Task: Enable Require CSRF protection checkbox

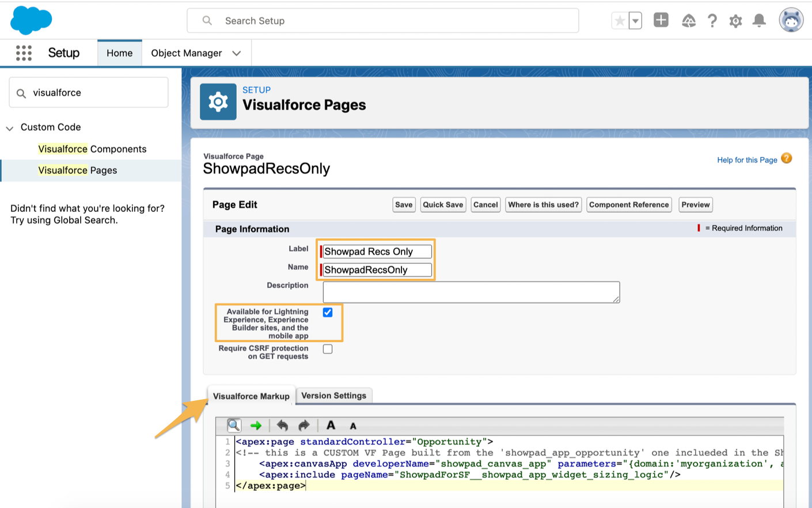Action: tap(328, 349)
